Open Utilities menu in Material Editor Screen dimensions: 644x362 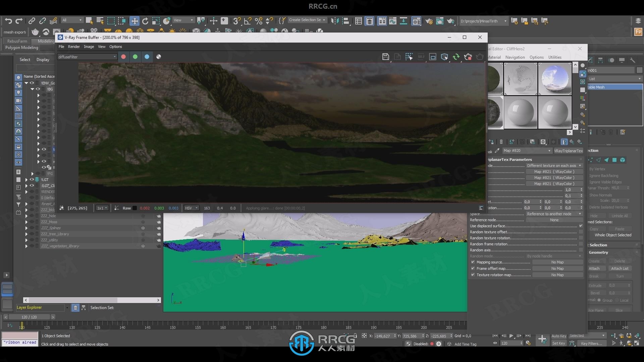[x=555, y=57]
